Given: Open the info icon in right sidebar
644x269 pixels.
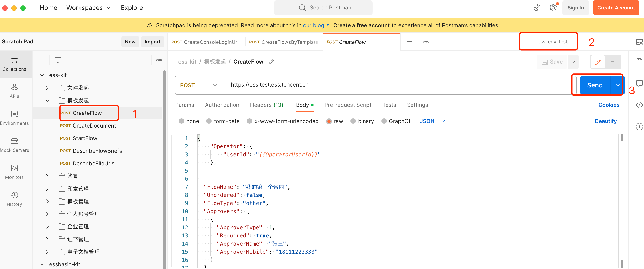Looking at the screenshot, I should (x=639, y=127).
